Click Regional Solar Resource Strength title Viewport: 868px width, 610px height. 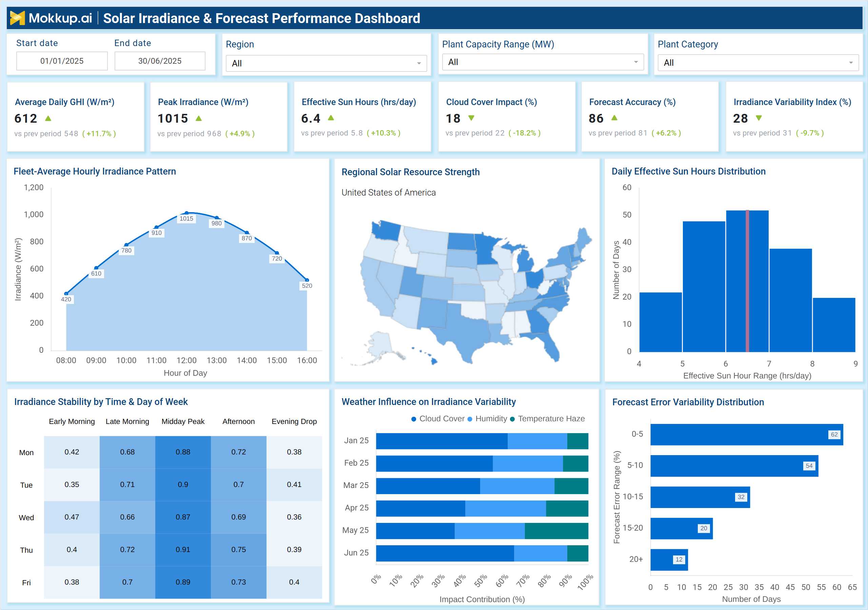tap(411, 172)
